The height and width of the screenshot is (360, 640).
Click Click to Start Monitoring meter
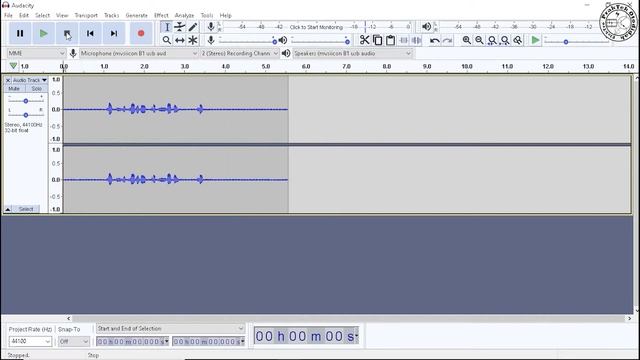316,27
